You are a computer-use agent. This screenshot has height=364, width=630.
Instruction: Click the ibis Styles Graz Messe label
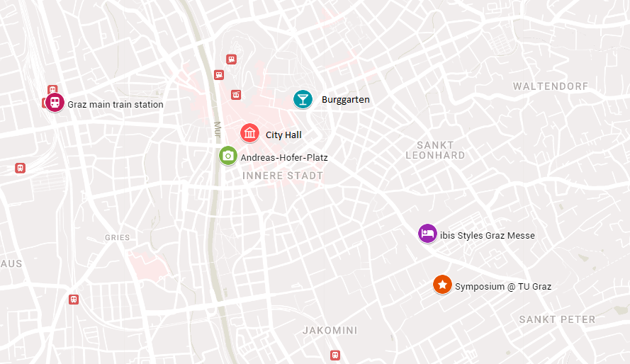[488, 236]
